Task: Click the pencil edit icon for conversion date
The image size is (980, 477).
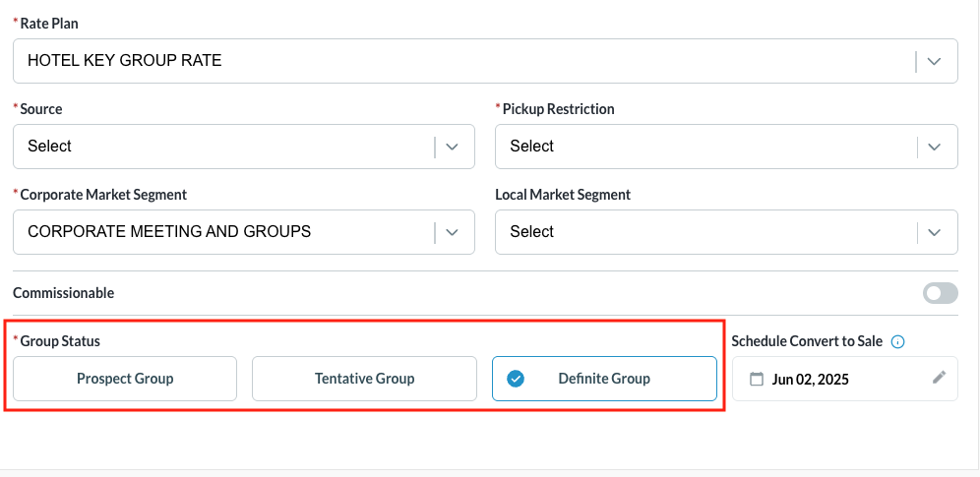Action: pos(939,378)
